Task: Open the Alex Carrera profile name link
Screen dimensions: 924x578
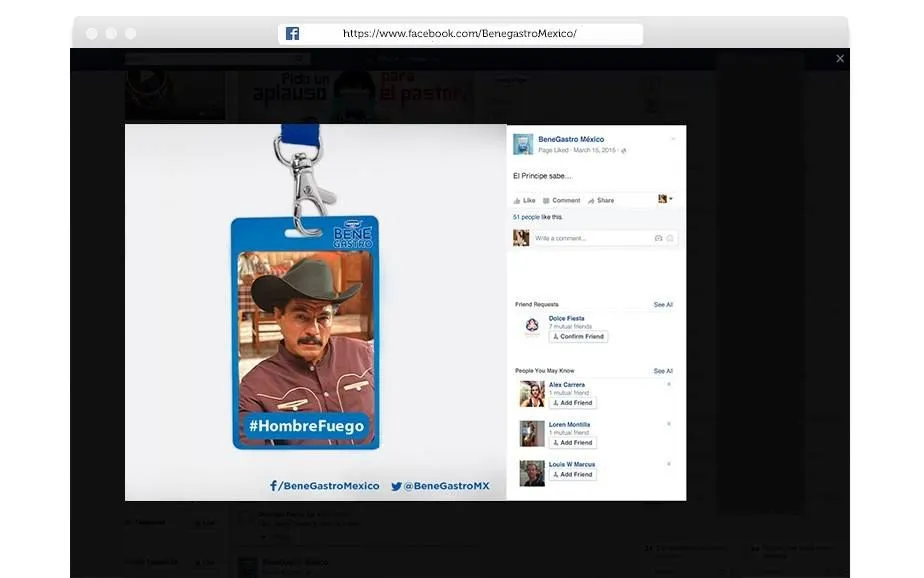Action: pos(567,385)
